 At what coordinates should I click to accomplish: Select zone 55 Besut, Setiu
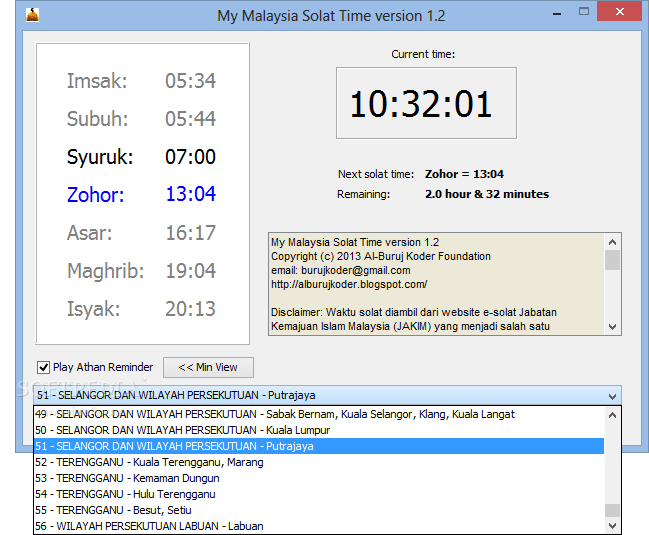pyautogui.click(x=319, y=510)
